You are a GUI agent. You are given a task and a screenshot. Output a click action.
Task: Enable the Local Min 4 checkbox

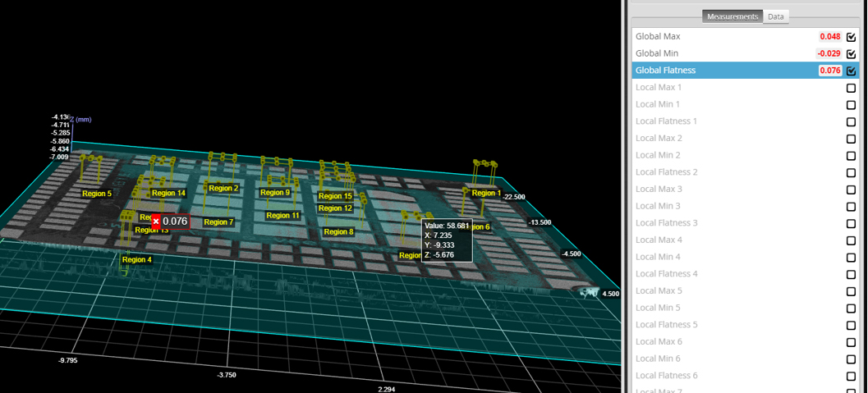[x=851, y=257]
